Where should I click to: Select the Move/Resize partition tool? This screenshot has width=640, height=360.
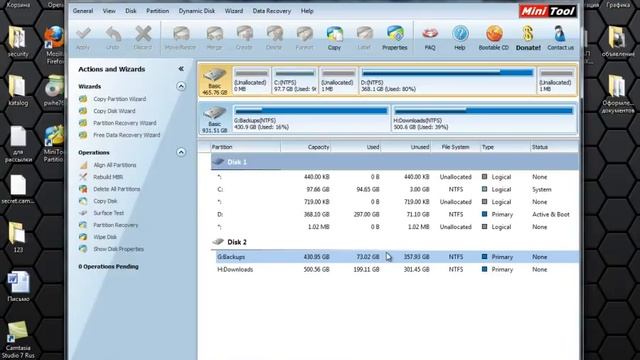(x=180, y=38)
